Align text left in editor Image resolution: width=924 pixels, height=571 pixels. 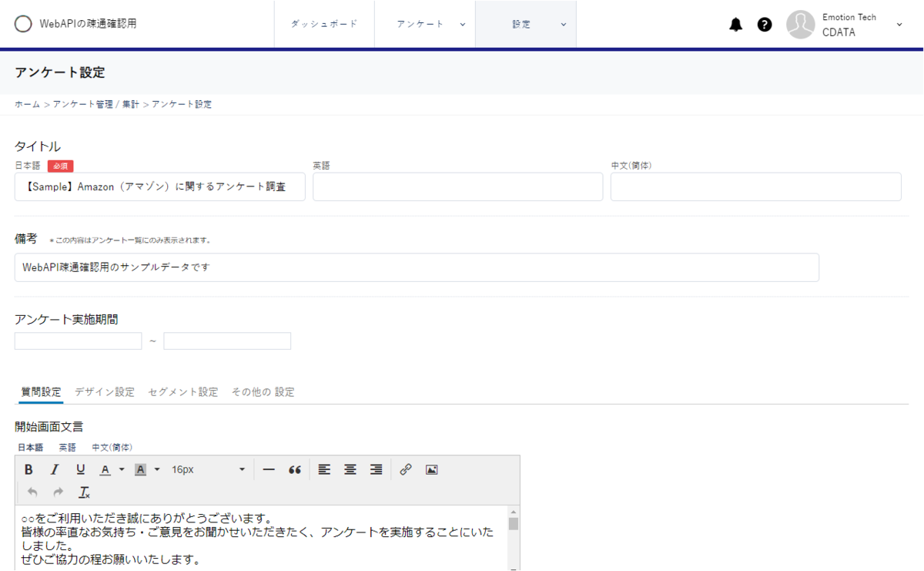click(x=324, y=469)
